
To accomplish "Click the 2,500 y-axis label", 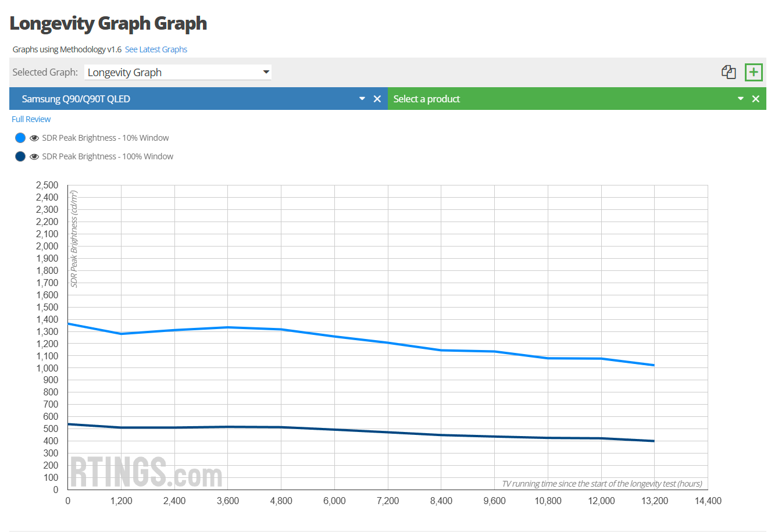I will (47, 185).
